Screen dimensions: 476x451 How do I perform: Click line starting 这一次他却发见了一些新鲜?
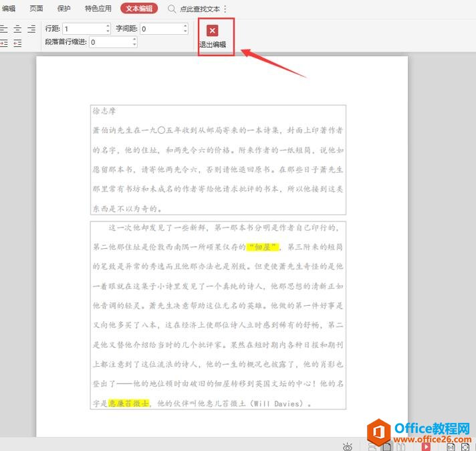coord(224,228)
